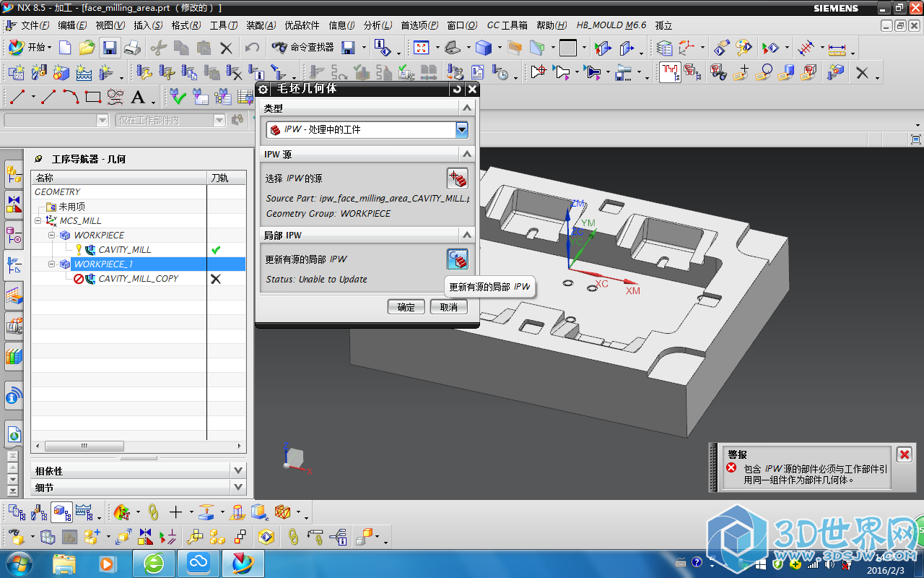Open the HB_MOULD M6.6 menu
Viewport: 924px width, 578px height.
611,25
